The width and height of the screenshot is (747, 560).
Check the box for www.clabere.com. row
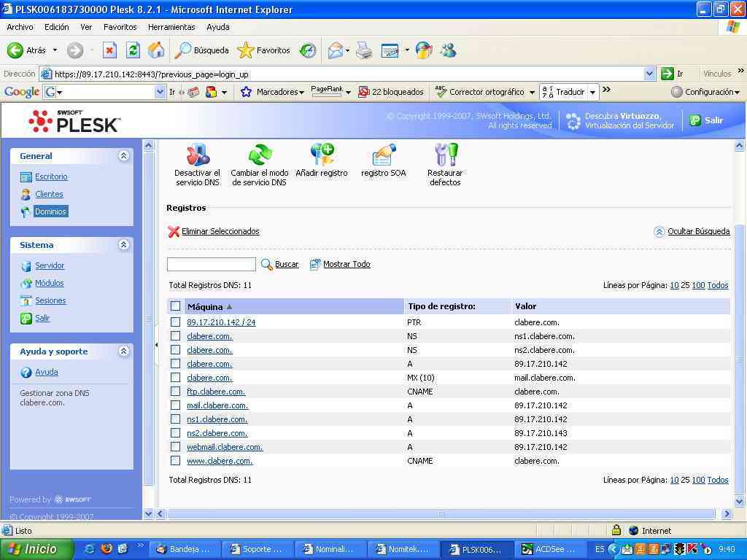pos(175,461)
